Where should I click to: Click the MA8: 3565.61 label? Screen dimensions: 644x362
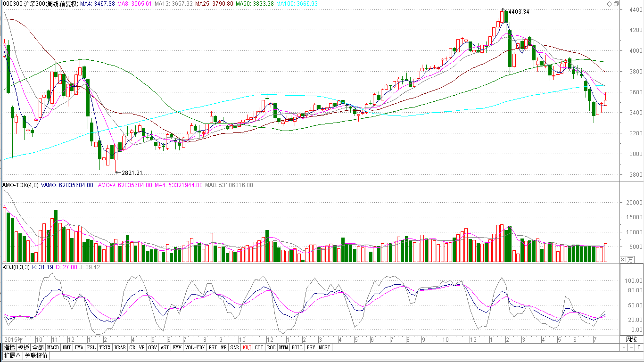tap(135, 4)
